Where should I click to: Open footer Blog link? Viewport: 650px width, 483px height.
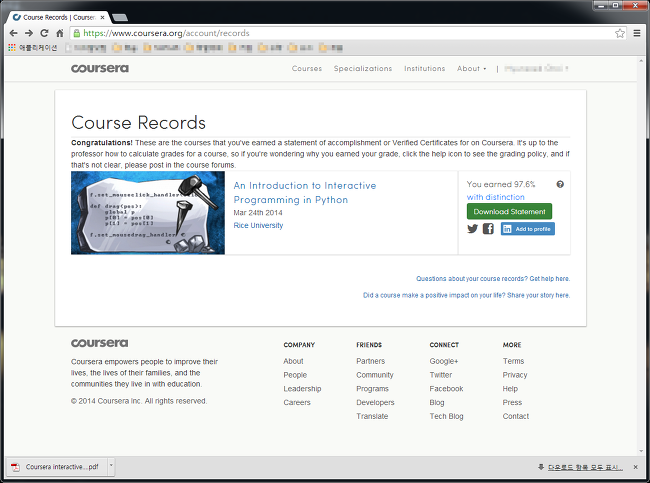437,402
